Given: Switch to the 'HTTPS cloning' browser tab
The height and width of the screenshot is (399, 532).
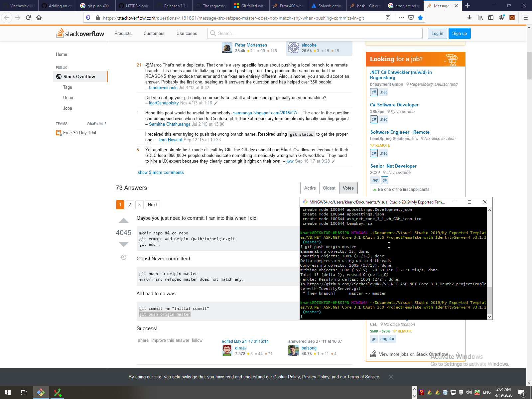Looking at the screenshot, I should pyautogui.click(x=135, y=6).
